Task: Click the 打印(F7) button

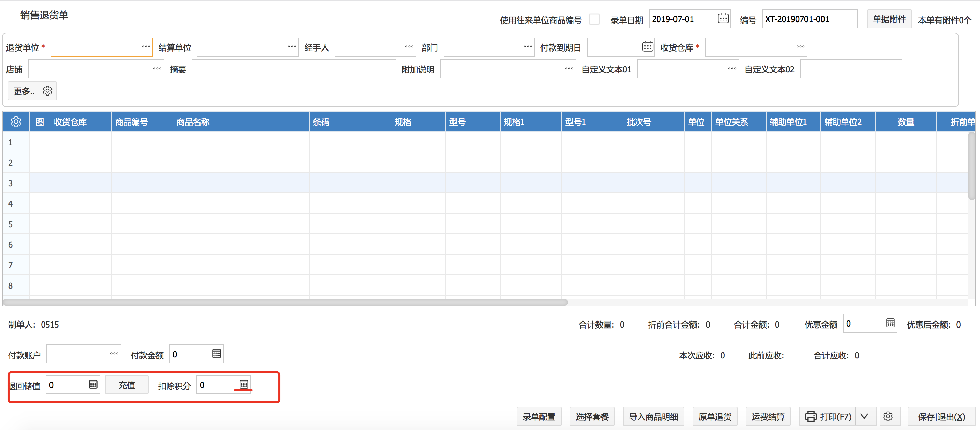Action: tap(828, 417)
